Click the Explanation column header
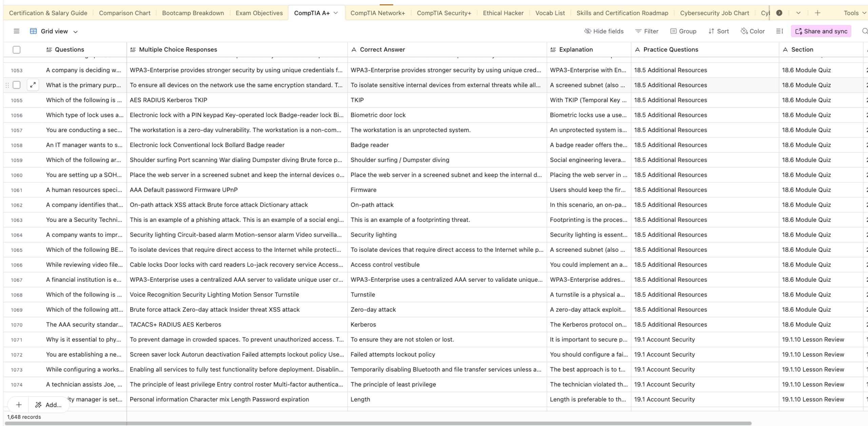 coord(589,49)
